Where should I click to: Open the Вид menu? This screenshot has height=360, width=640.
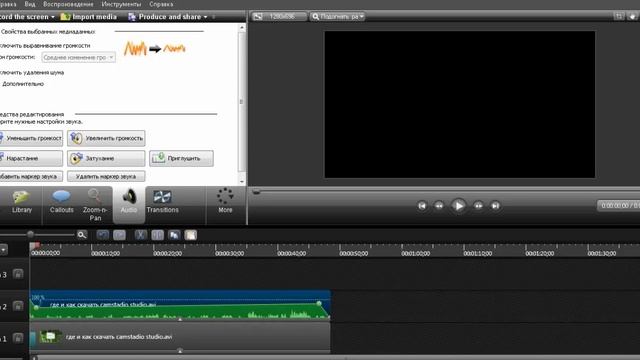(x=30, y=4)
